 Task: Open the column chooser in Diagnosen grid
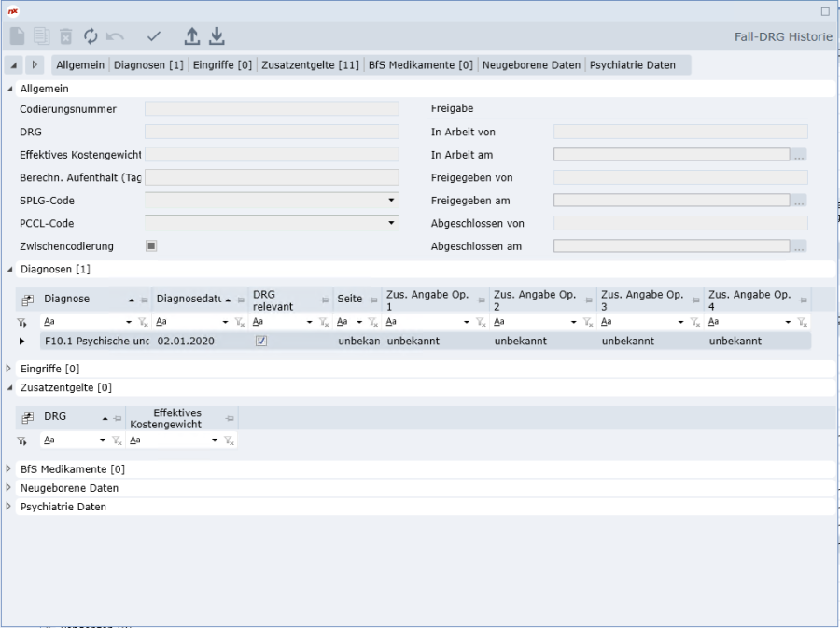tap(27, 299)
